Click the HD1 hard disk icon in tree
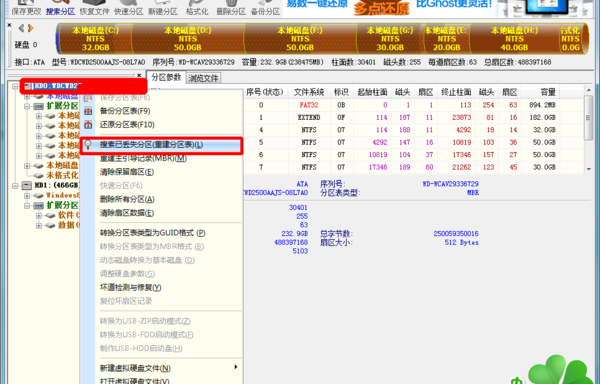600x384 pixels. (26, 186)
